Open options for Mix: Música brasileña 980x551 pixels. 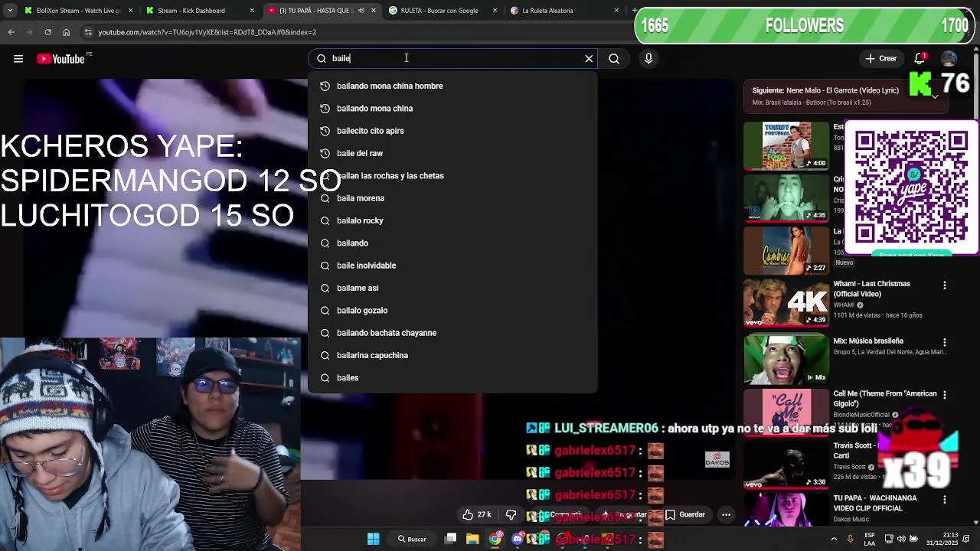pyautogui.click(x=944, y=342)
